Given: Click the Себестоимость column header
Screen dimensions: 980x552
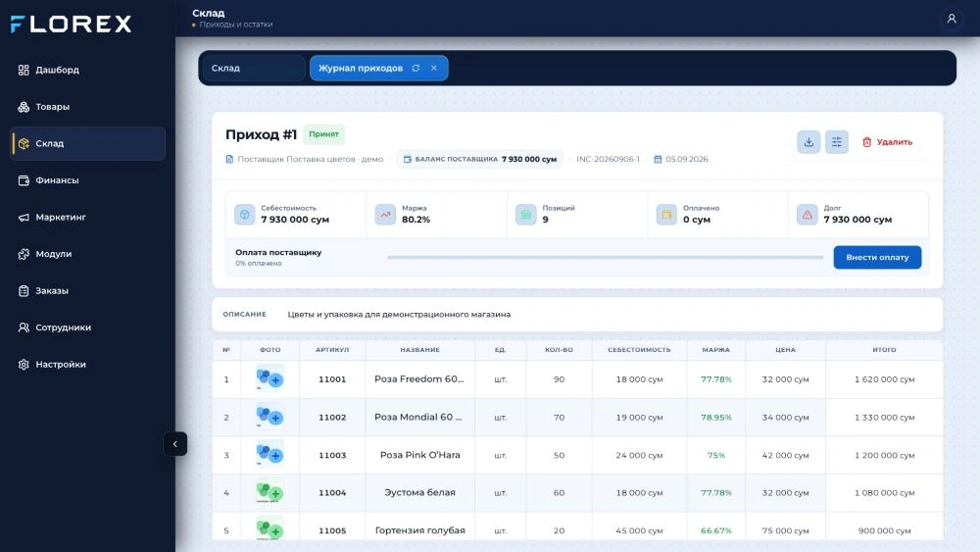Looking at the screenshot, I should [639, 350].
